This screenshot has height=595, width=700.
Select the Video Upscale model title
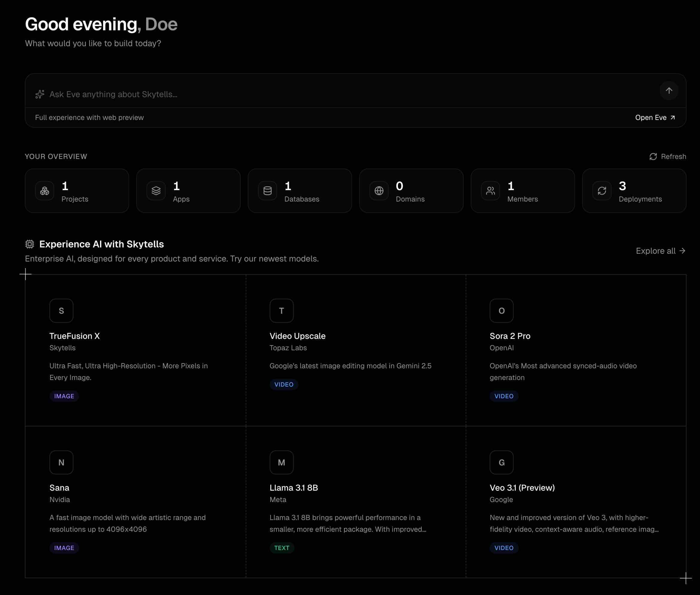pyautogui.click(x=297, y=336)
